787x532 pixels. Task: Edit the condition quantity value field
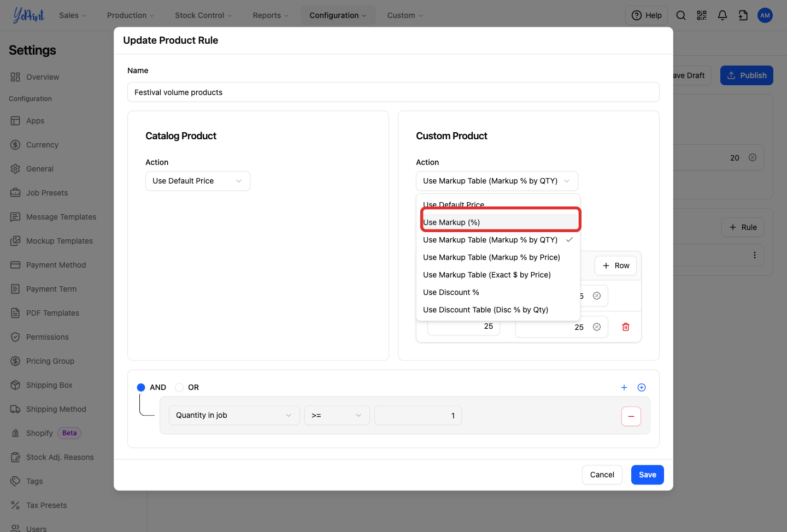point(418,415)
